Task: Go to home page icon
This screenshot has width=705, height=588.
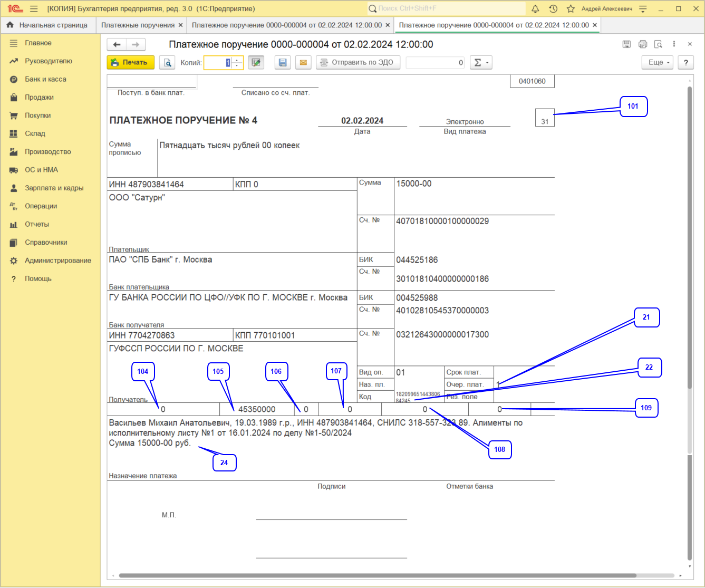Action: [10, 25]
